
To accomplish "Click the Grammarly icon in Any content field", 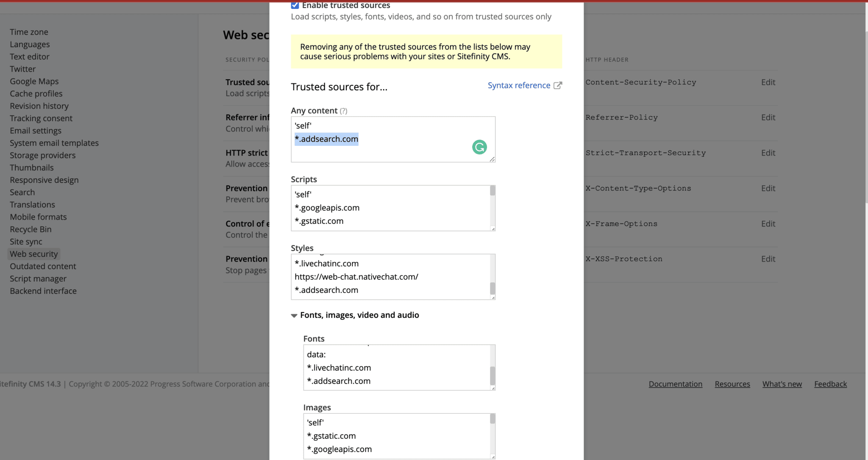I will tap(479, 147).
